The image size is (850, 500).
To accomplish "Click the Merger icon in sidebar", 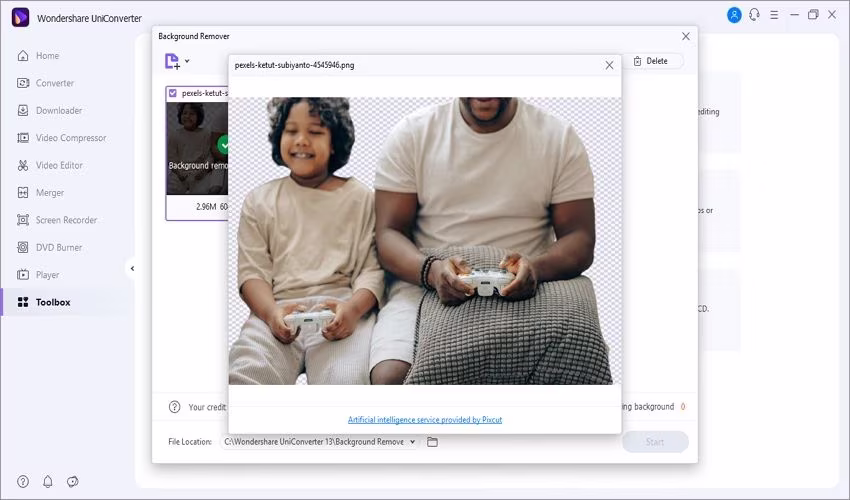I will (x=23, y=193).
